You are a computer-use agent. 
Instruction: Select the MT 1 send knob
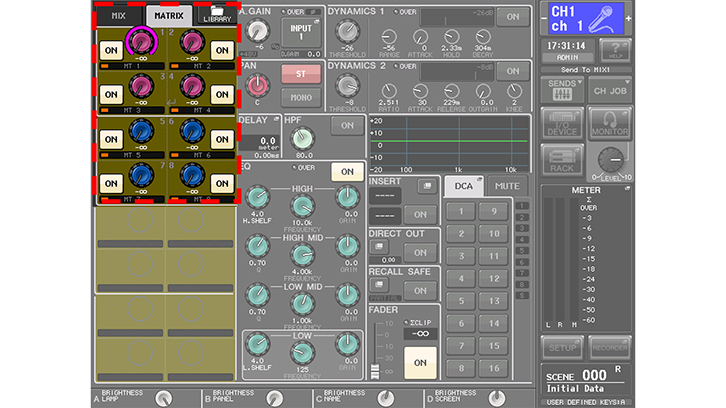(x=141, y=42)
